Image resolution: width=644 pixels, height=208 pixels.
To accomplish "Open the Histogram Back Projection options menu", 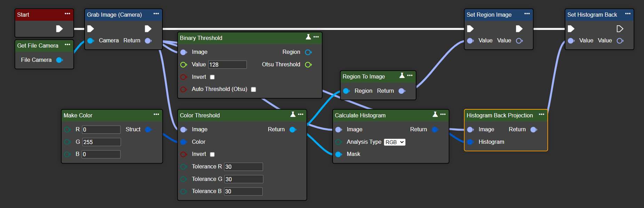I will [x=541, y=114].
